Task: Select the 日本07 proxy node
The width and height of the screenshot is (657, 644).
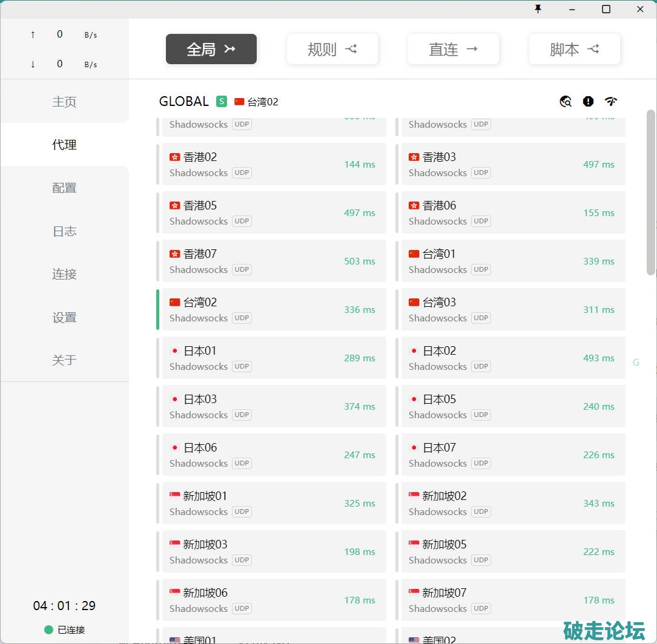Action: 513,455
